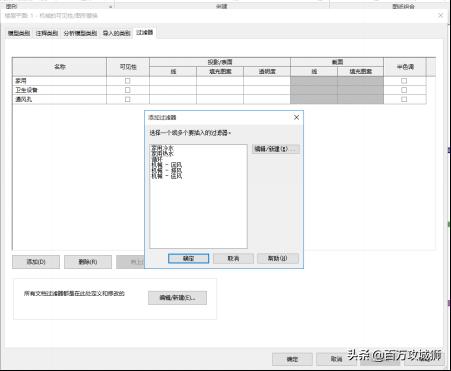Click 确定 at bottom of visibility dialog

[x=292, y=359]
